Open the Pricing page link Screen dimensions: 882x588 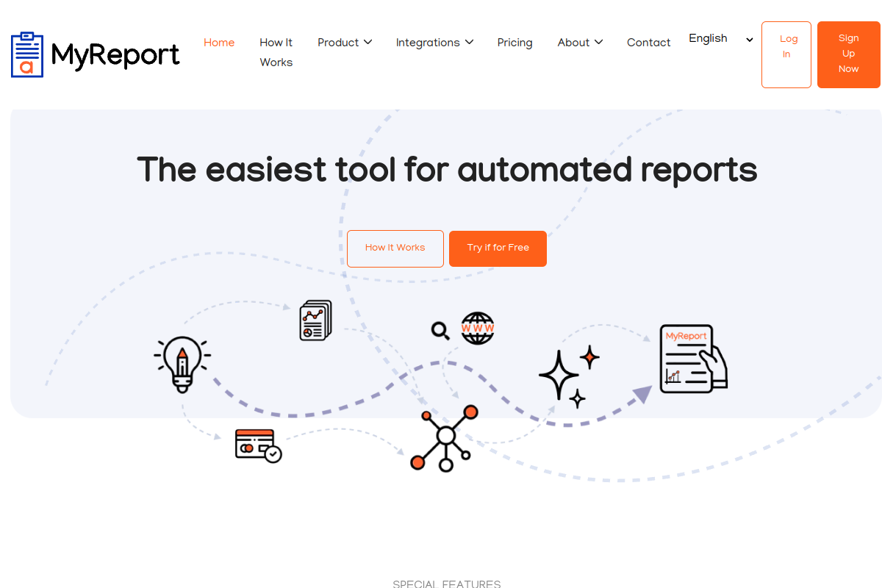(x=514, y=43)
